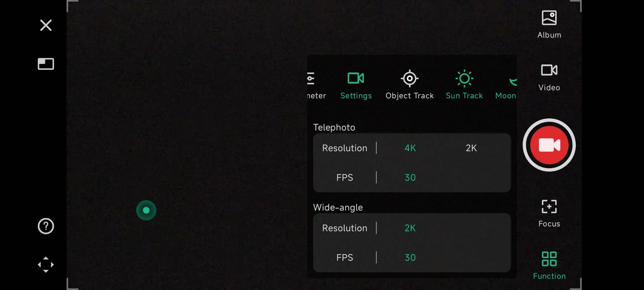Select 2K Wide-angle resolution
644x290 pixels.
(x=410, y=228)
